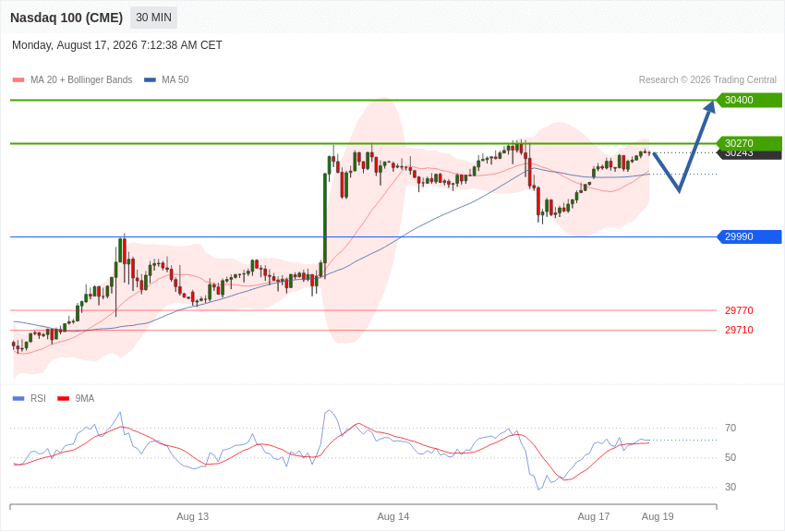Click the MA 20 + Bollinger Bands legend label
Viewport: 785px width, 532px height.
click(81, 80)
